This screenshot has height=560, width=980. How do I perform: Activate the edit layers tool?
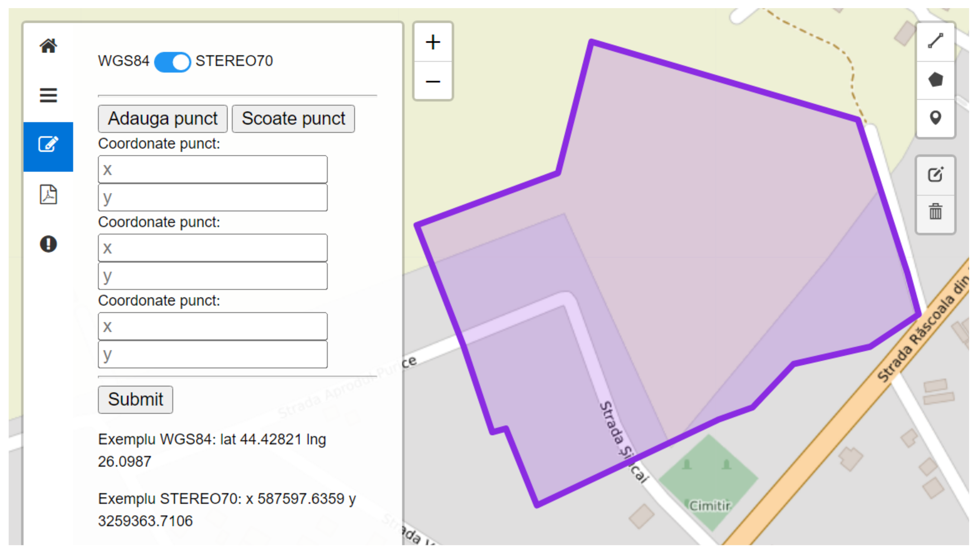pos(935,175)
